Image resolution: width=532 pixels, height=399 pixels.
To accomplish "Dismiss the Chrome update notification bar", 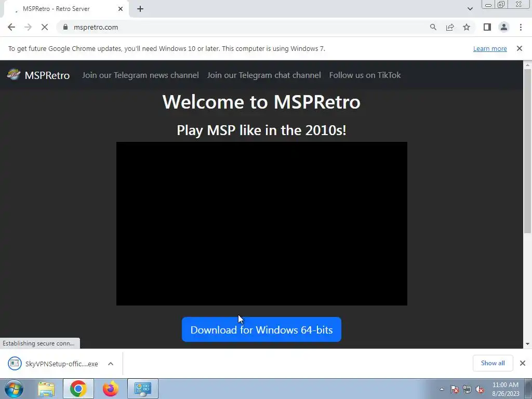I will (x=520, y=48).
